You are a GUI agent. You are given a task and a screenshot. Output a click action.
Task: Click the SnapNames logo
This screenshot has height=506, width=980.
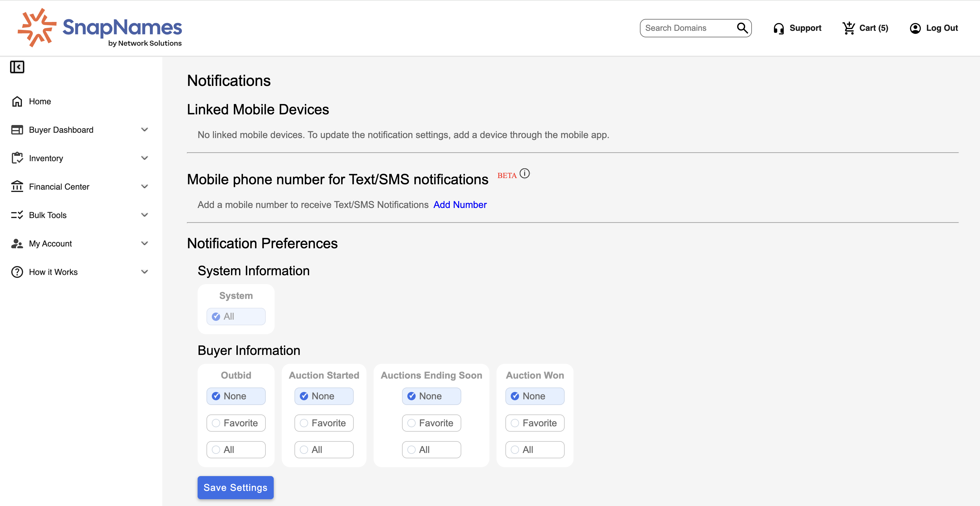(100, 28)
